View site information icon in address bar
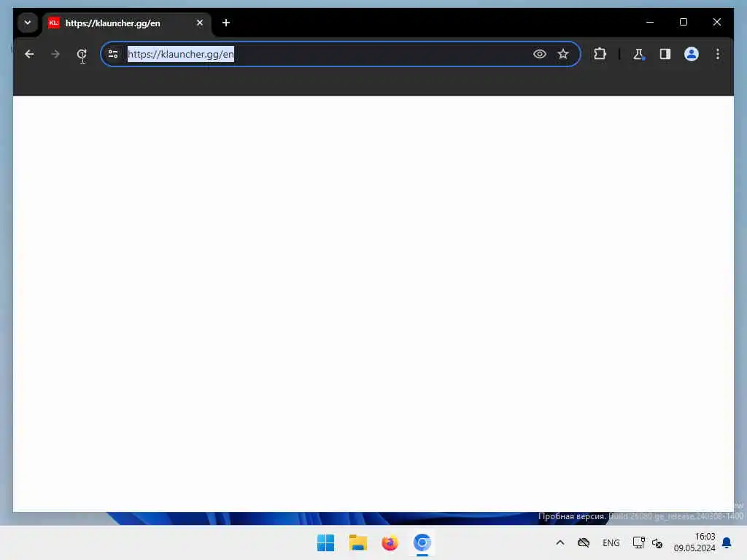Viewport: 747px width, 560px height. 113,54
